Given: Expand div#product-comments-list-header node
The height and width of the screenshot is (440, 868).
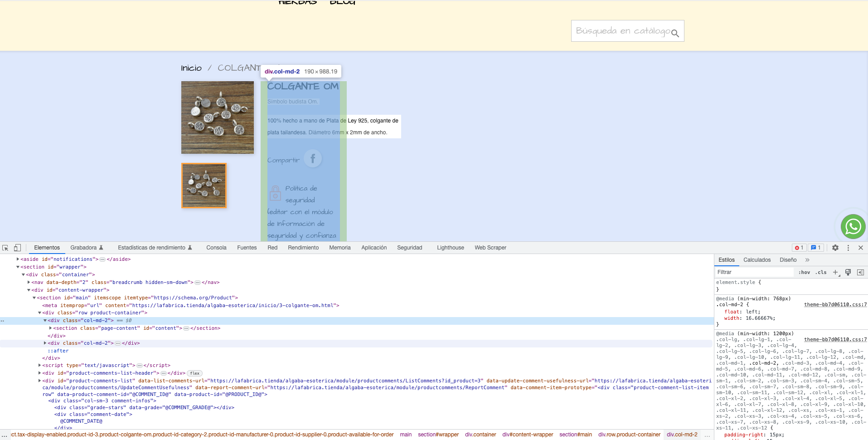Looking at the screenshot, I should (x=39, y=373).
